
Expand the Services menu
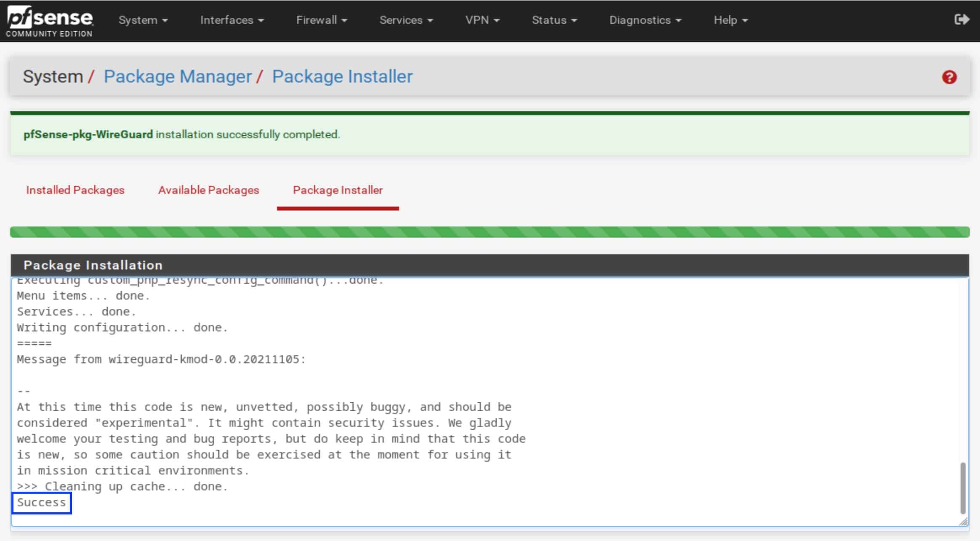click(406, 20)
